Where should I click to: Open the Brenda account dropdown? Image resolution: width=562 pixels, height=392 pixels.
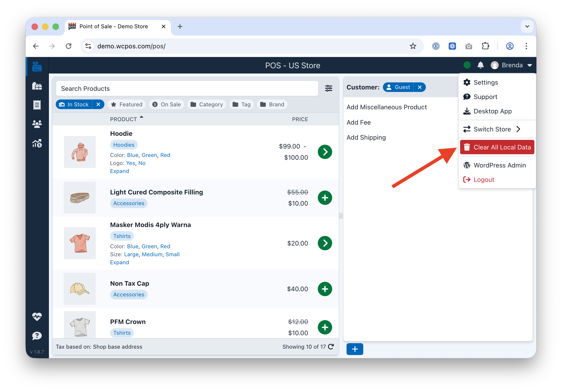(512, 65)
